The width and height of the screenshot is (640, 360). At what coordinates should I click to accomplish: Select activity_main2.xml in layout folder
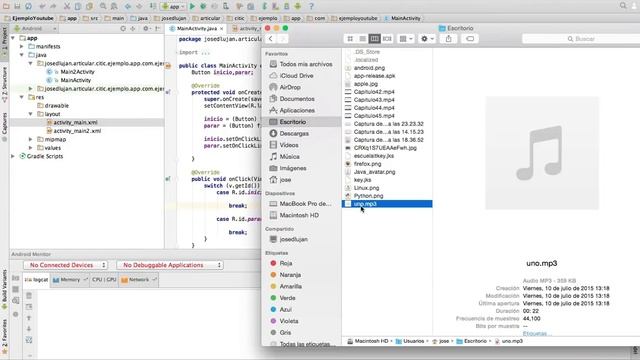point(77,131)
